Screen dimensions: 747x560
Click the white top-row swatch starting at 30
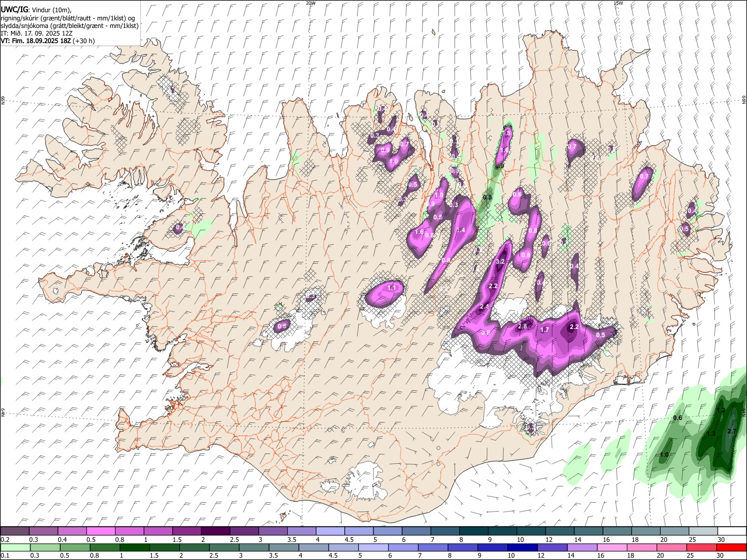pyautogui.click(x=732, y=531)
